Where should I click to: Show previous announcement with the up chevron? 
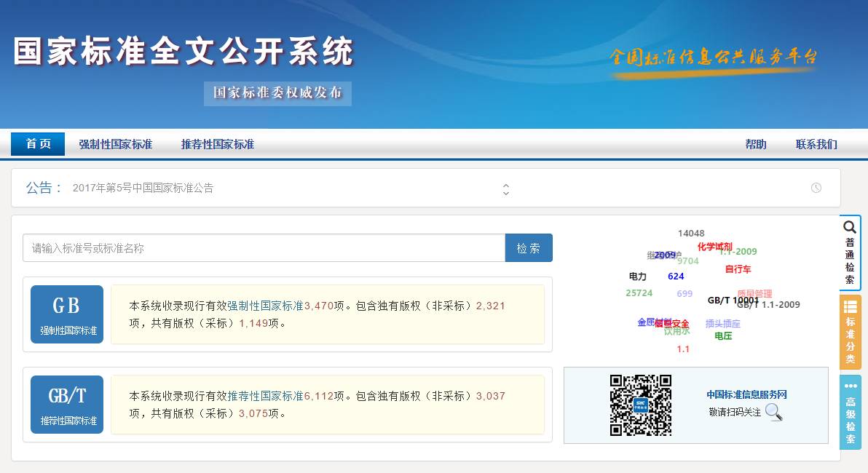[x=506, y=184]
